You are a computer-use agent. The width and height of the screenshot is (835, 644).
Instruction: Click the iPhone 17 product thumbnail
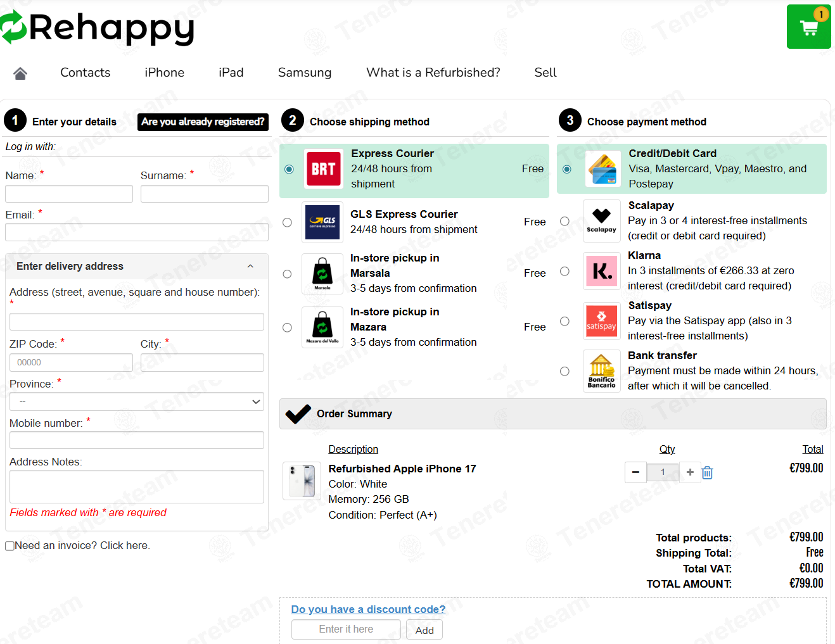[x=302, y=481]
